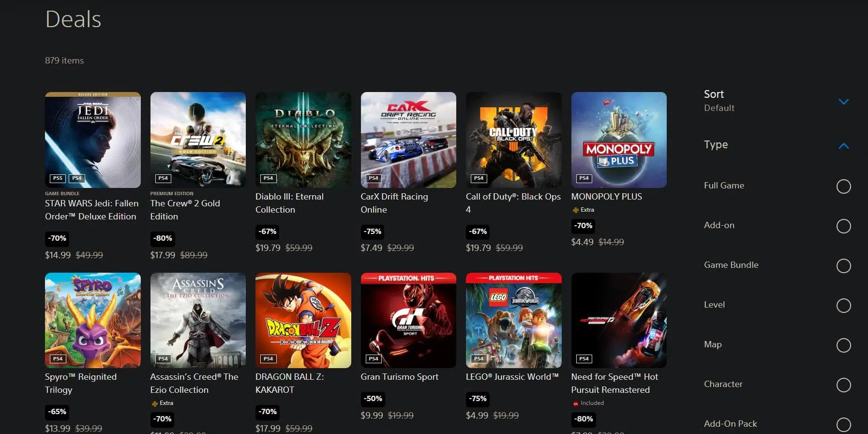Click the PS Plus Extra icon under MONOPOLY PLUS

coord(575,210)
